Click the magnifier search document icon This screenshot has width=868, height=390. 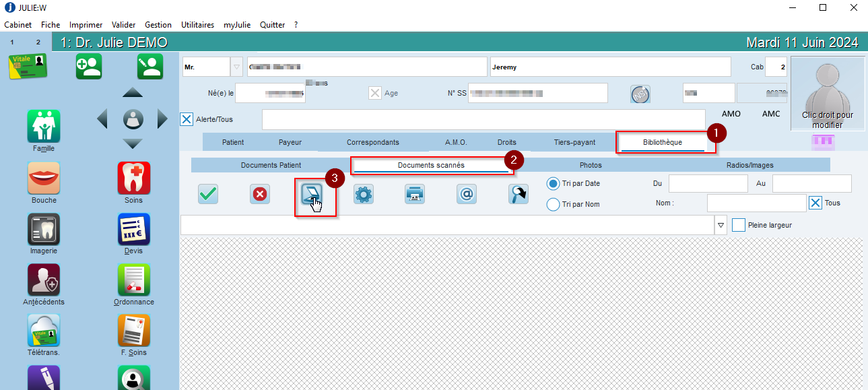coord(518,194)
